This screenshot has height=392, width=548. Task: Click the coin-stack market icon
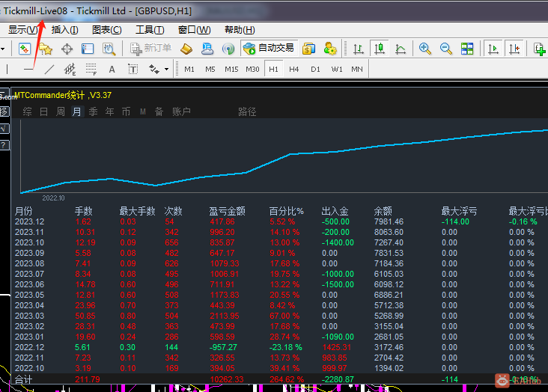coord(309,49)
